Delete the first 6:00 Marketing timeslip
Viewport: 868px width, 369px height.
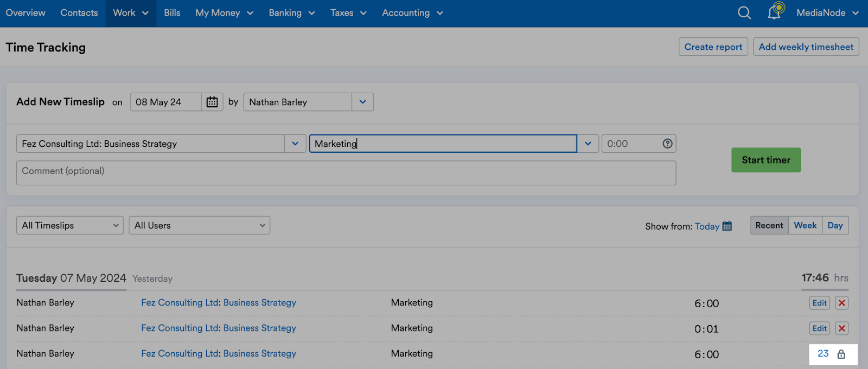841,303
